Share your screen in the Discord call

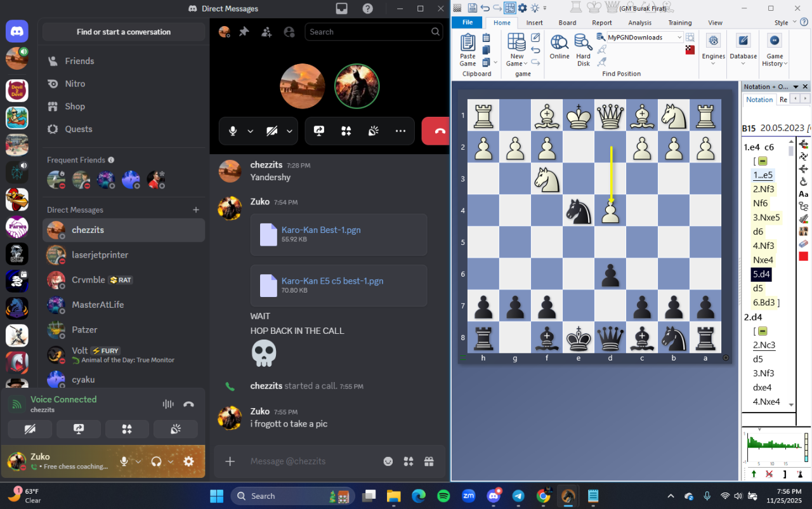(x=319, y=131)
